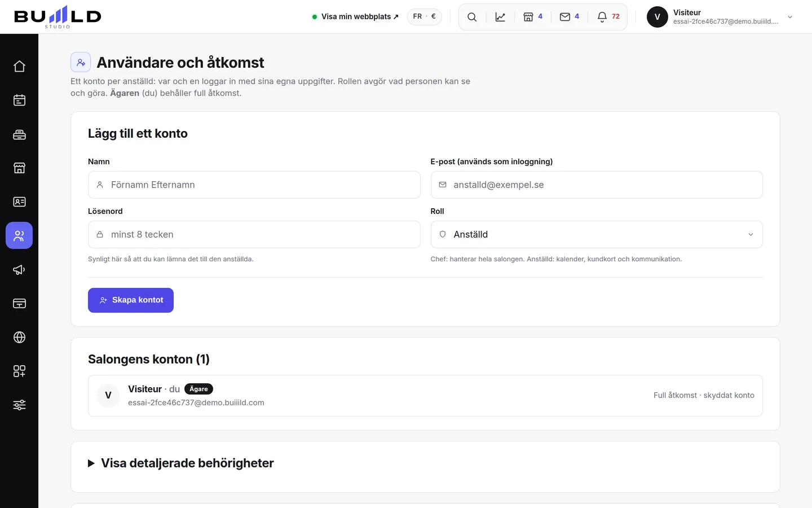The width and height of the screenshot is (812, 508).
Task: Open the FR · € language and currency selector
Action: pyautogui.click(x=425, y=16)
